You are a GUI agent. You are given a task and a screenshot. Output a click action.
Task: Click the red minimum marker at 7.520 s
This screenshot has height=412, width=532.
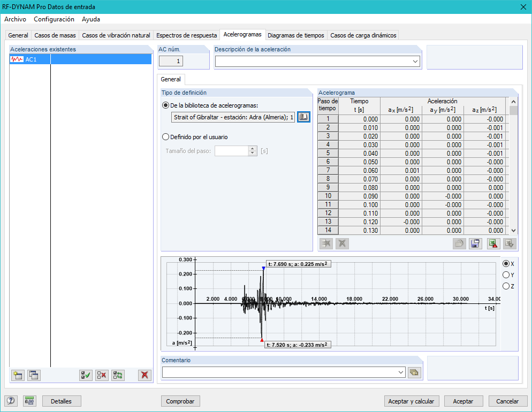tap(262, 340)
